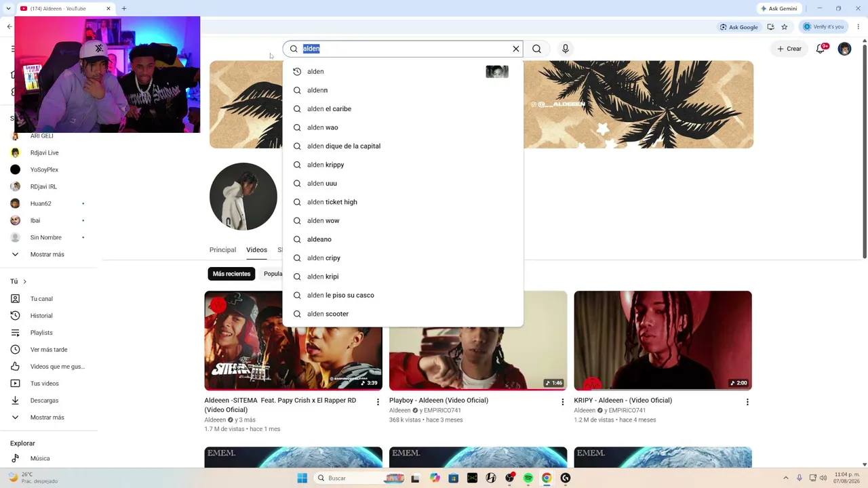Click the magnifier search submit button
Viewport: 868px width, 488px height.
[x=536, y=49]
